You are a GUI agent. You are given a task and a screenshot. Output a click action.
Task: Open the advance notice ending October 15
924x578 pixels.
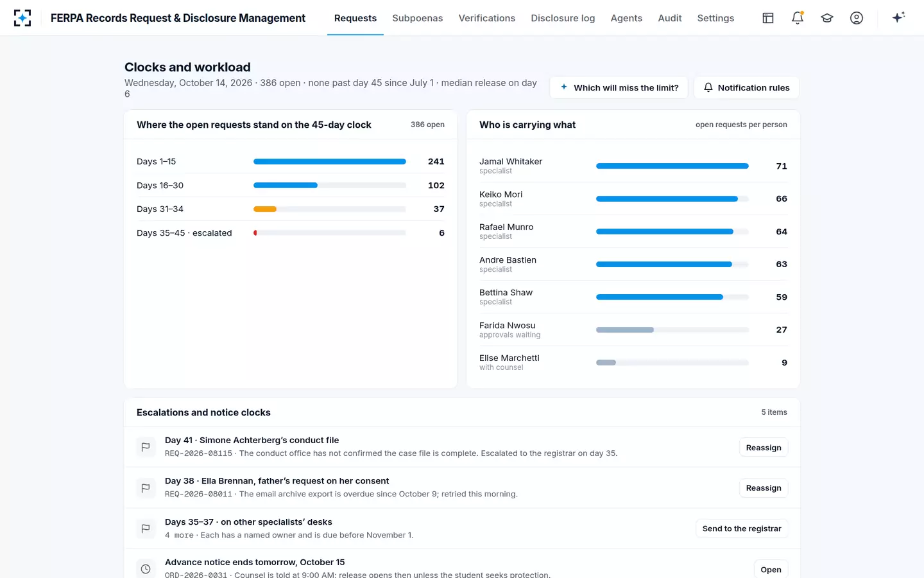click(771, 570)
